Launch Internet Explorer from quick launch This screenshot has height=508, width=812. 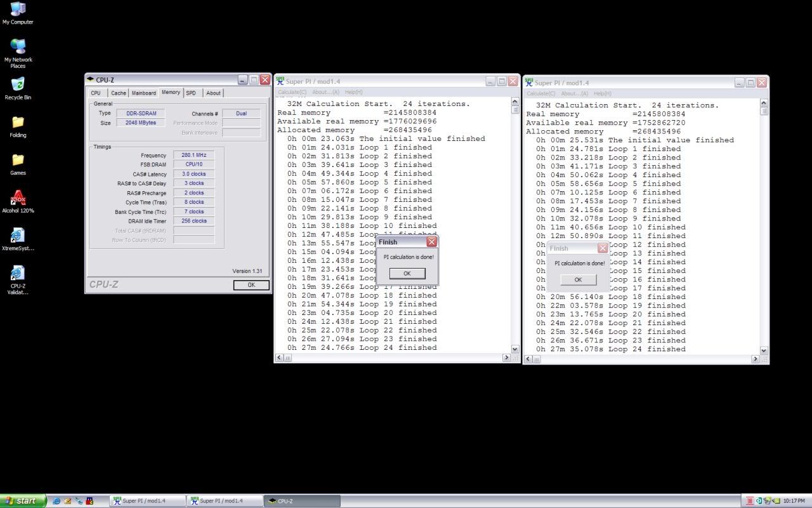[56, 501]
